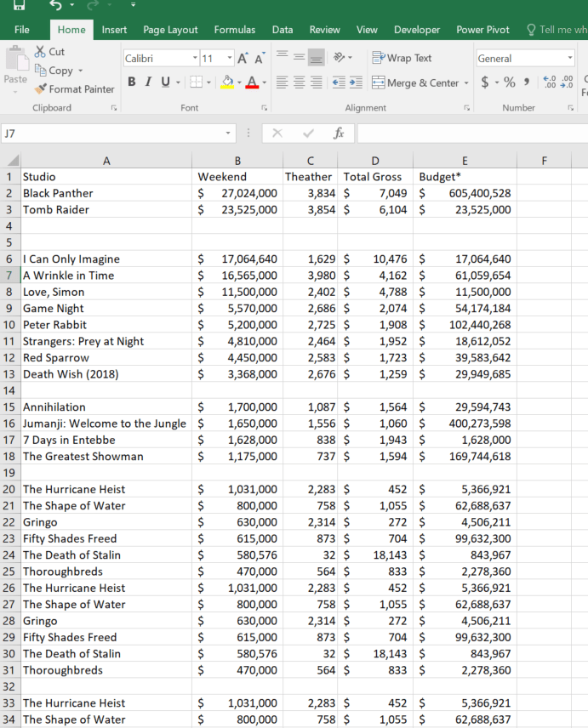Open the Merge & Center dropdown arrow
Image resolution: width=588 pixels, height=728 pixels.
coord(465,83)
